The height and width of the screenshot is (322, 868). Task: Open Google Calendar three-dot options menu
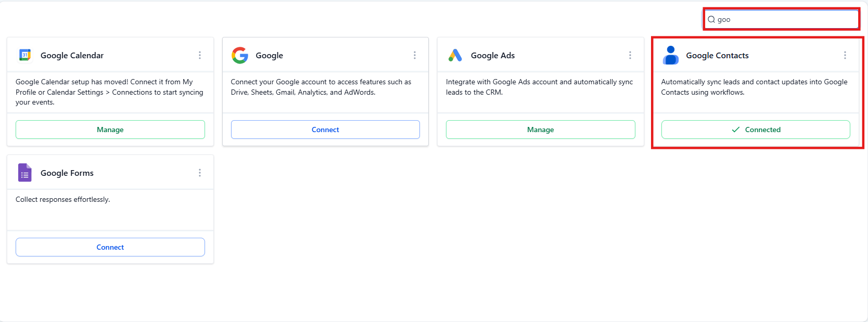pos(200,55)
